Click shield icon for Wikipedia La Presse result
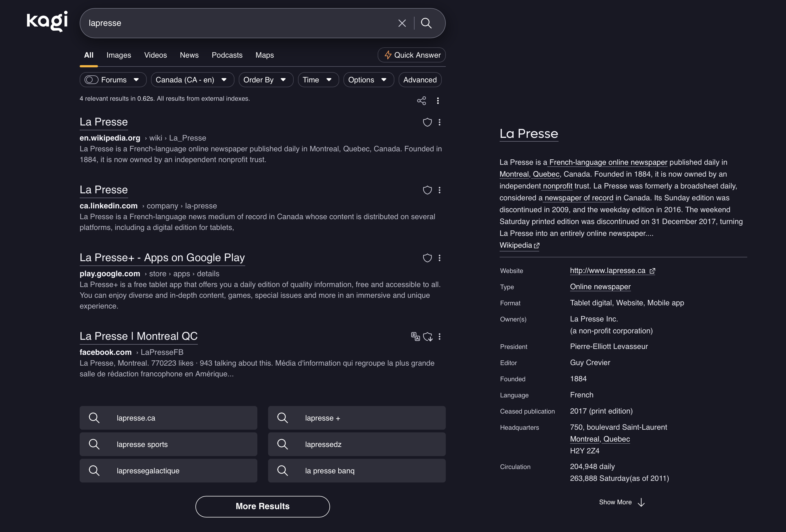Viewport: 786px width, 532px height. [427, 122]
